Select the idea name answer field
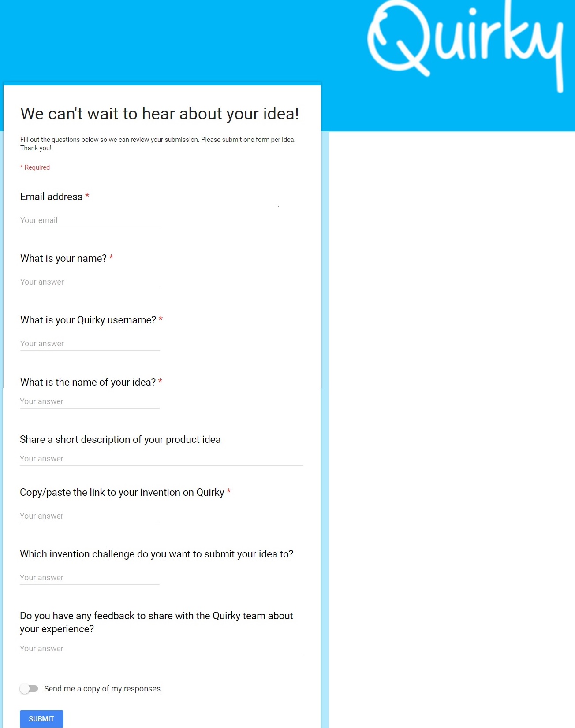Viewport: 575px width, 728px height. 90,401
